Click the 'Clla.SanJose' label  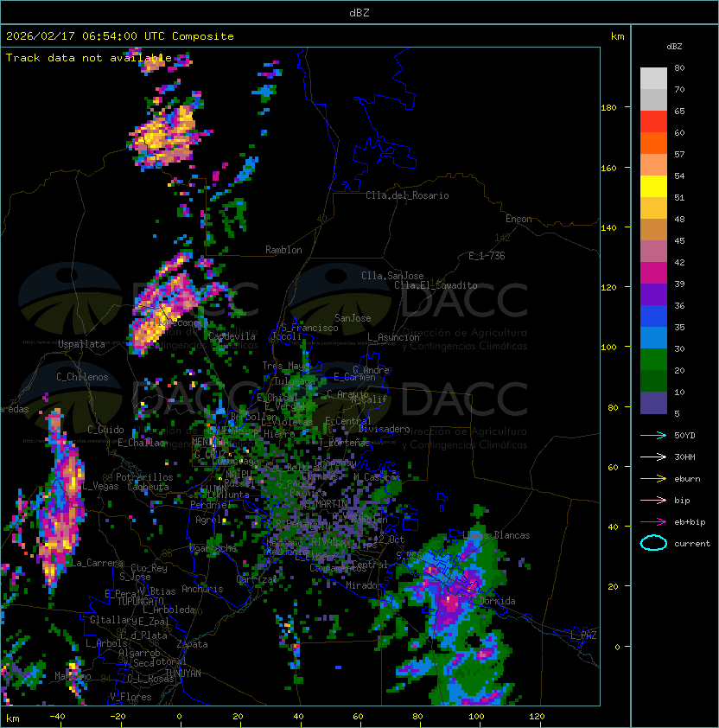(x=392, y=276)
